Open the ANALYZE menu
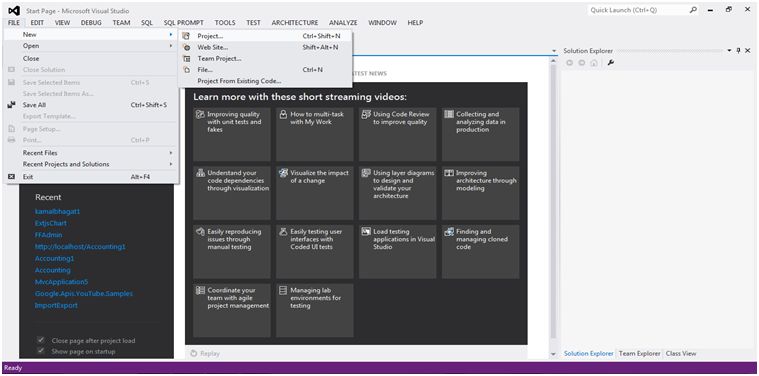The image size is (759, 376). click(x=343, y=23)
